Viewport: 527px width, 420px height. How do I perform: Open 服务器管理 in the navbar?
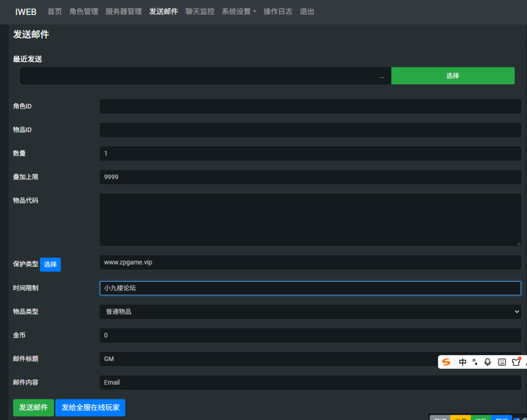pyautogui.click(x=124, y=11)
